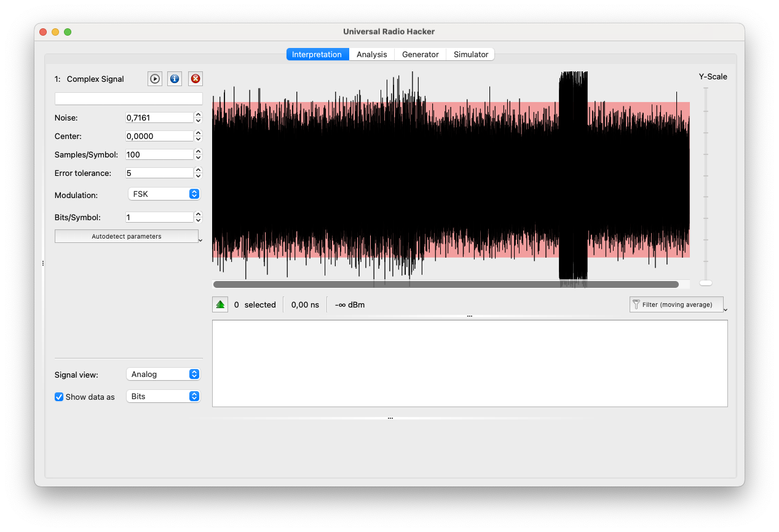Play the Complex Signal audio
Image resolution: width=779 pixels, height=532 pixels.
point(154,79)
